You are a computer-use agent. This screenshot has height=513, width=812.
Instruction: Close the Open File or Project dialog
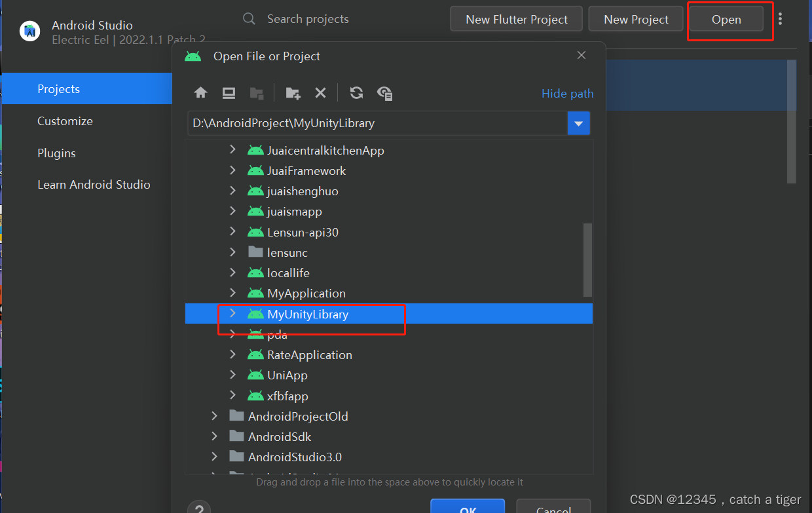(x=581, y=56)
